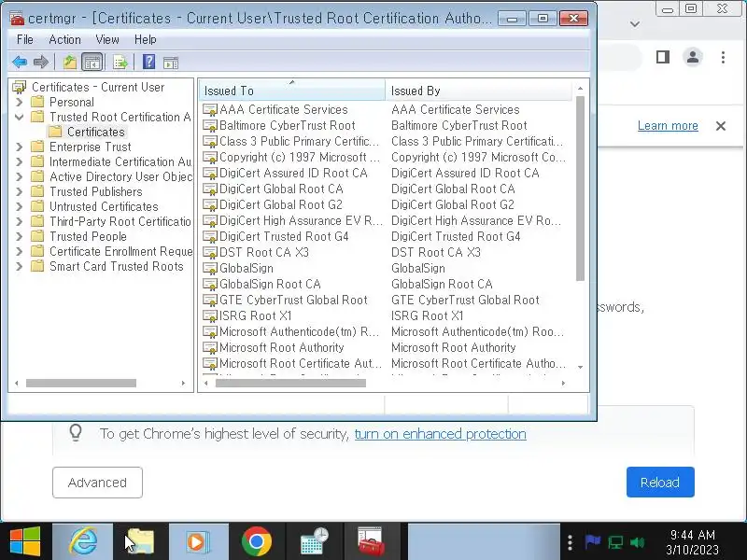Select the Microsoft Root Authority row

pyautogui.click(x=386, y=347)
